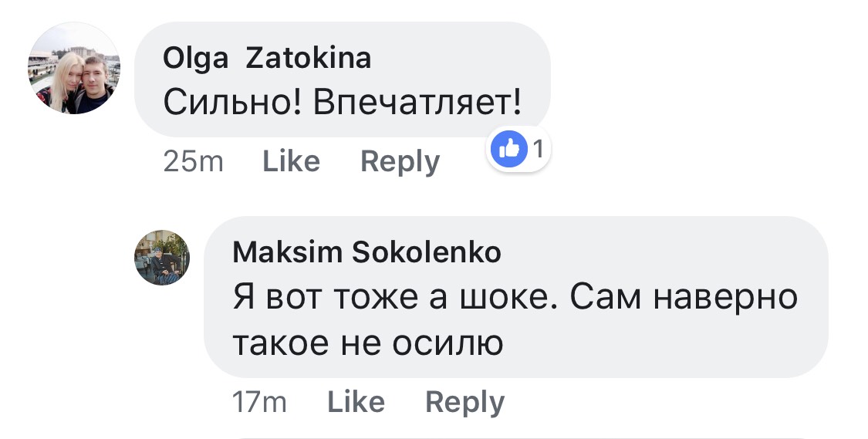Open Maksim Sokolenko's profile via his name
868x439 pixels.
(x=366, y=252)
